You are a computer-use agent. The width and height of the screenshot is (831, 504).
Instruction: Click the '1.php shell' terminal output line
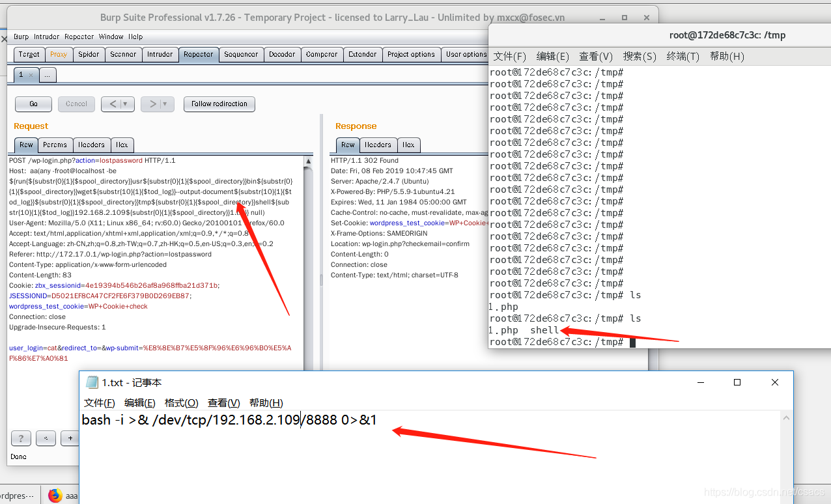click(x=524, y=330)
